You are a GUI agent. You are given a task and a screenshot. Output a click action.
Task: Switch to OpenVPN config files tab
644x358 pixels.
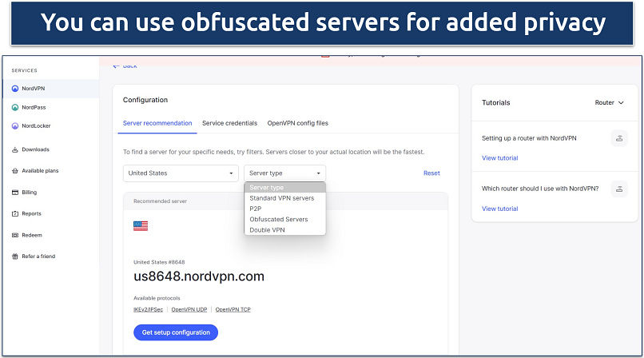point(297,123)
